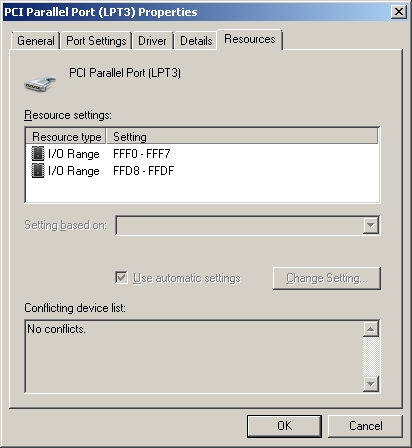
Task: Select the Resources tab
Action: [250, 39]
